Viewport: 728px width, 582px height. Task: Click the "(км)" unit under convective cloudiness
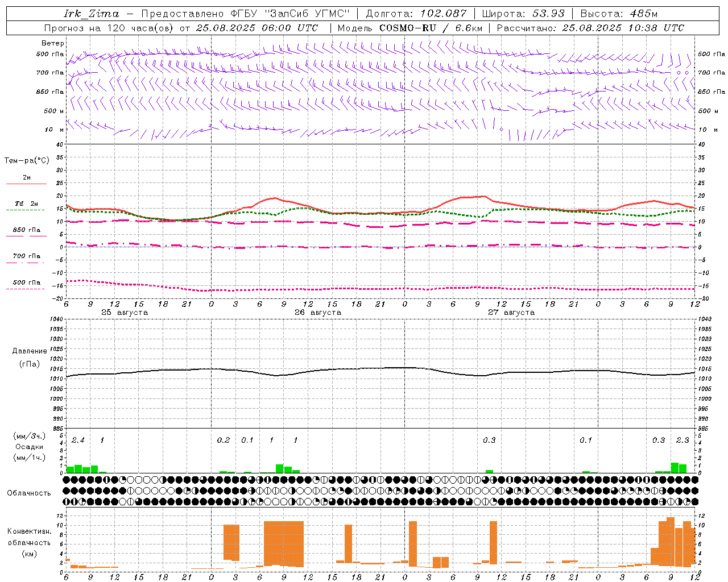(x=30, y=554)
